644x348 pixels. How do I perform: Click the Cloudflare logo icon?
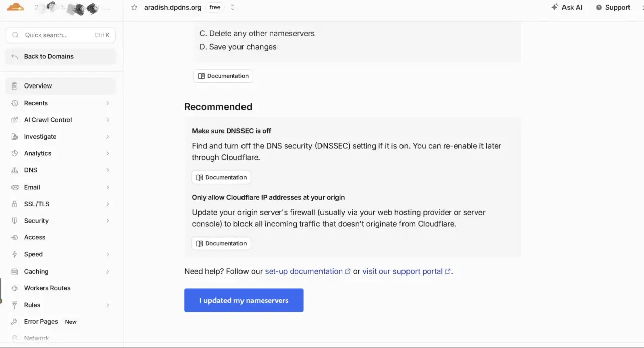[x=15, y=7]
